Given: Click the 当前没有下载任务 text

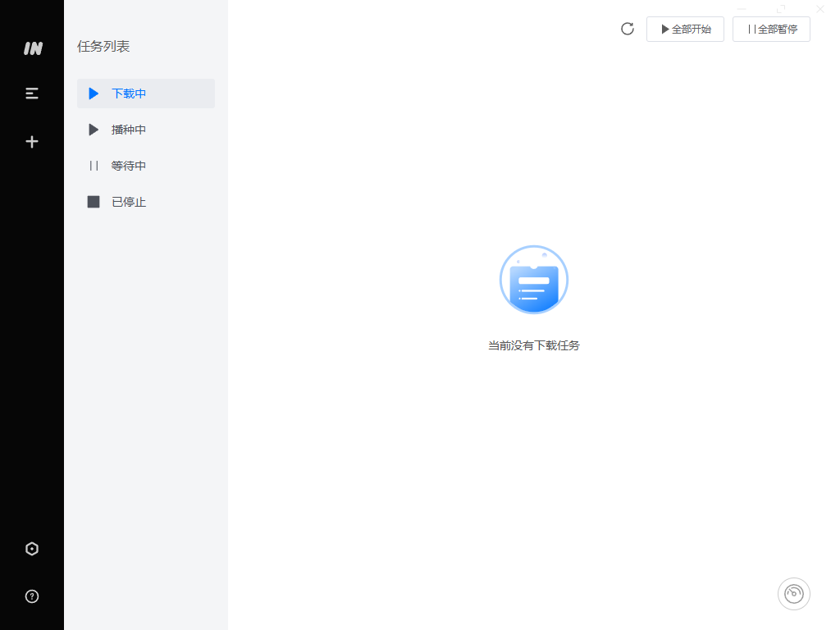Looking at the screenshot, I should click(533, 345).
